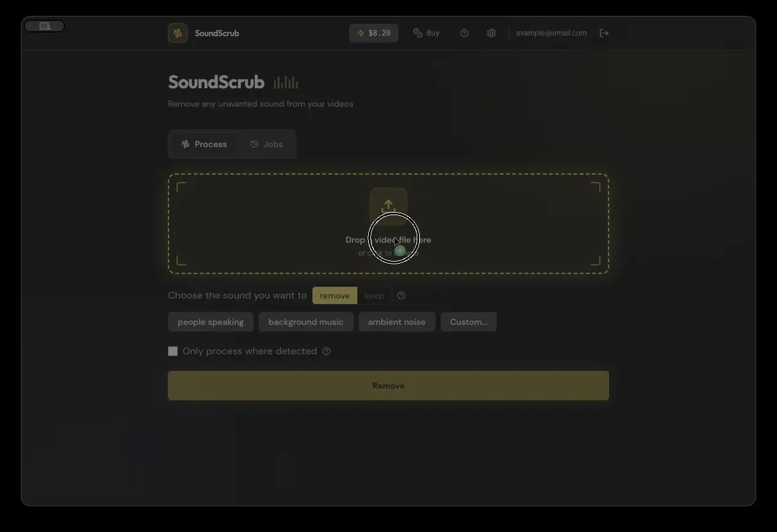The width and height of the screenshot is (777, 532).
Task: Choose the background music sound option
Action: [306, 322]
